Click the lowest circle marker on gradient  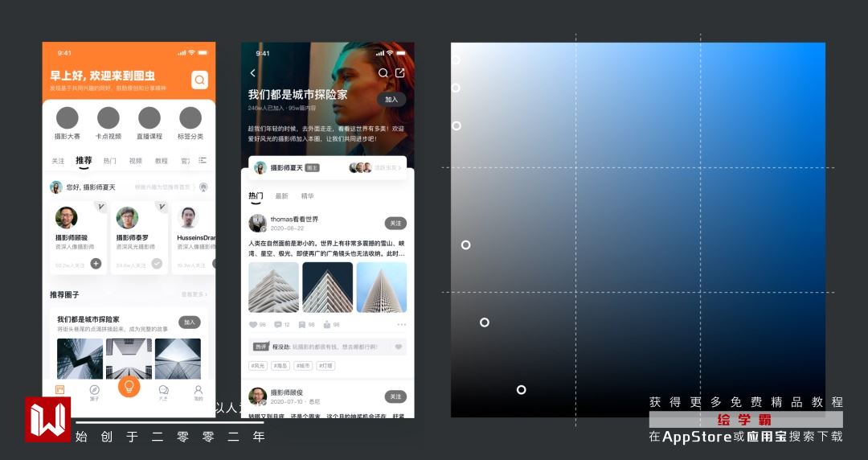coord(521,389)
